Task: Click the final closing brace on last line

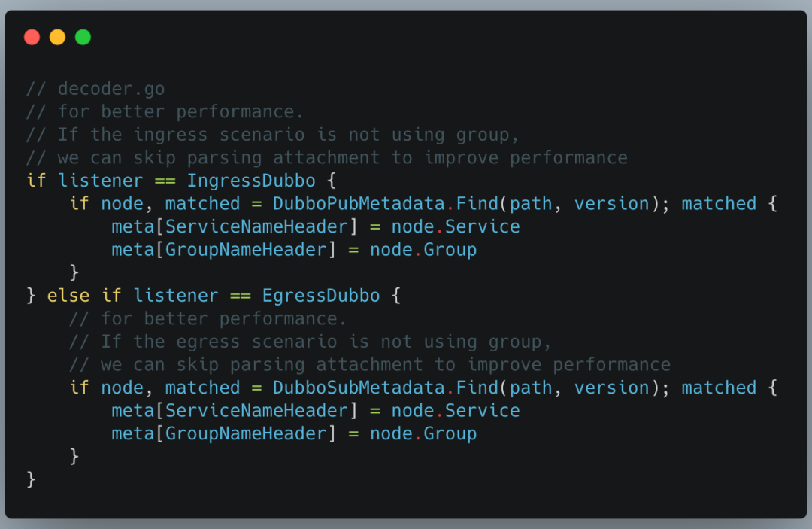Action: click(x=31, y=479)
